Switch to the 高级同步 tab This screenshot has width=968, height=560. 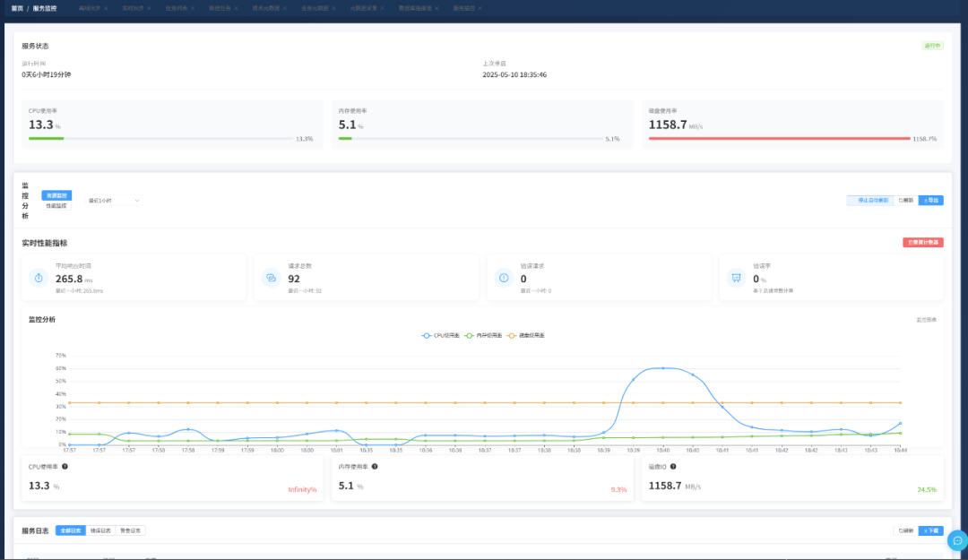click(x=90, y=9)
